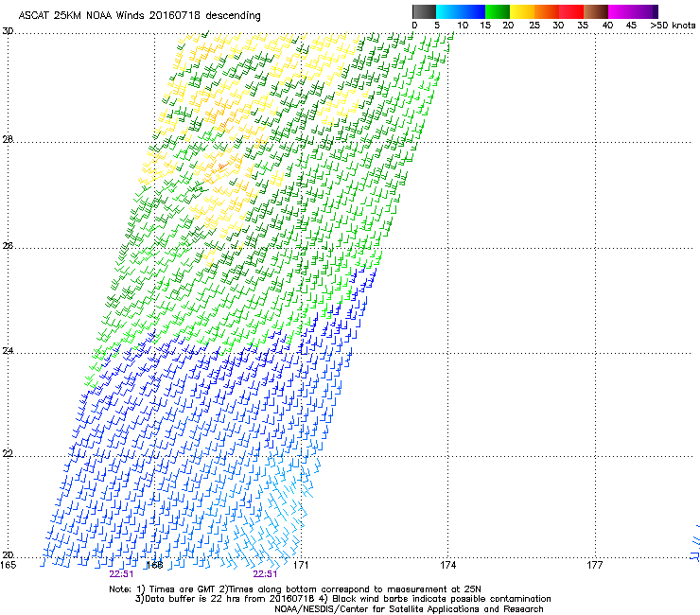The image size is (700, 615).
Task: Pick the orange 25-30 knots legend swatch
Action: 547,11
